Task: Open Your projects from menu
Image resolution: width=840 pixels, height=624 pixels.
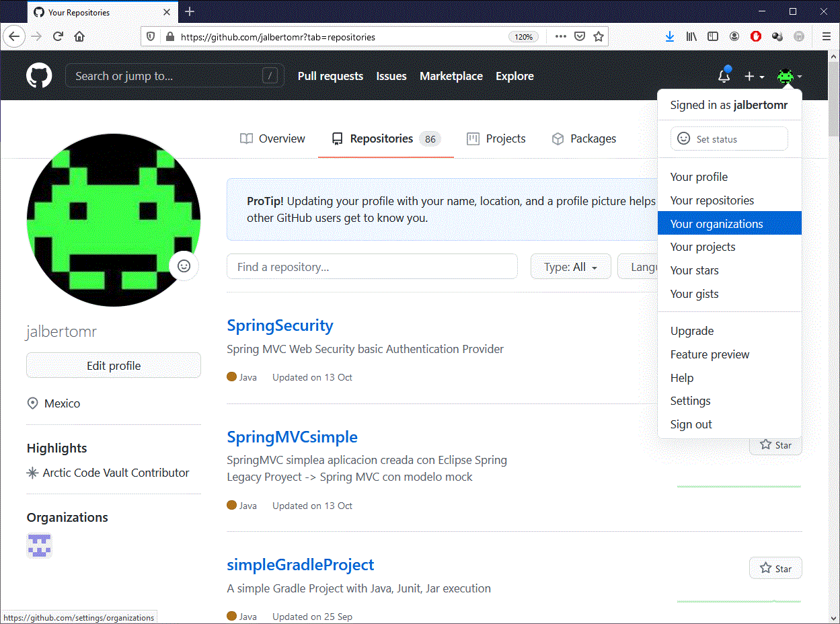Action: coord(730,247)
